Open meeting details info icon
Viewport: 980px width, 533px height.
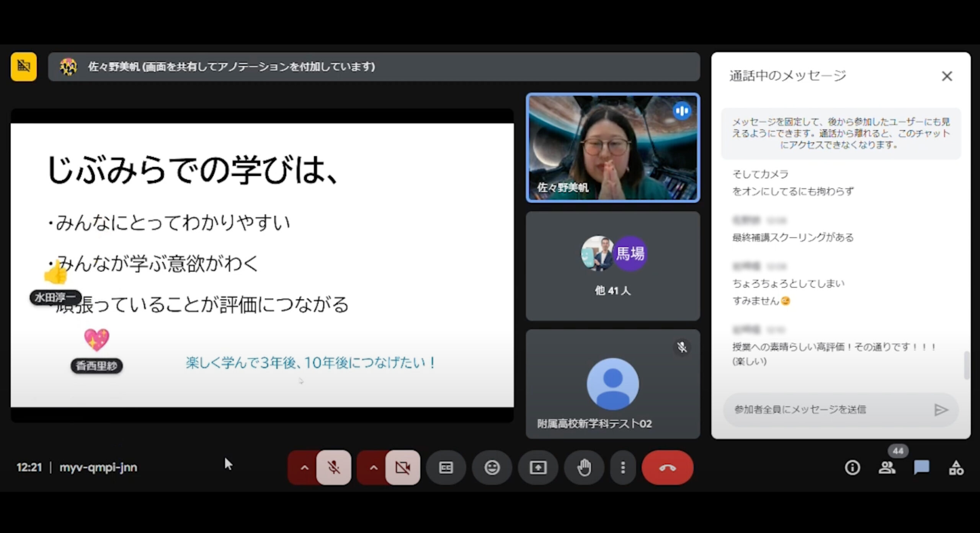[852, 467]
